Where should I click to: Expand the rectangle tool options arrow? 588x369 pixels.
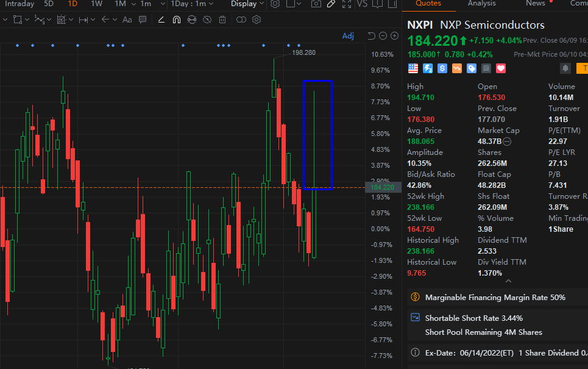tap(27, 20)
